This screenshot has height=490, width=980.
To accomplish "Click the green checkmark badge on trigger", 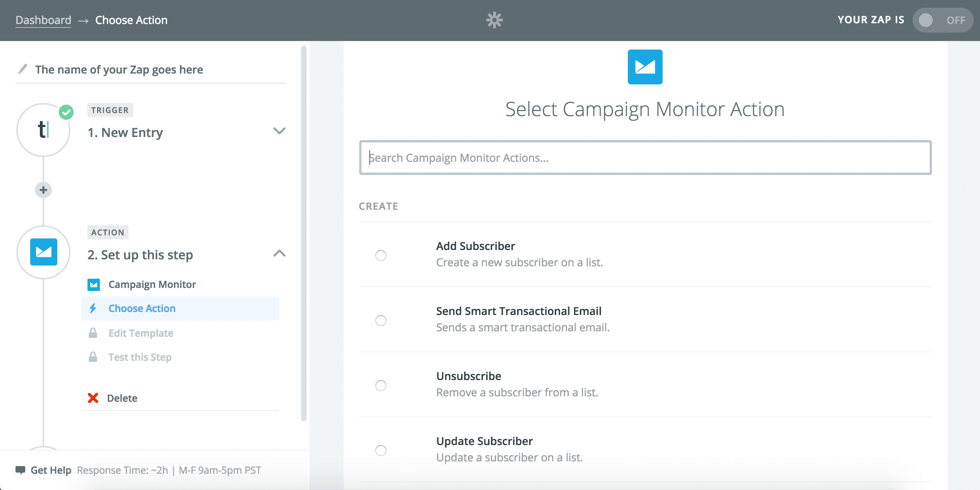I will point(66,112).
